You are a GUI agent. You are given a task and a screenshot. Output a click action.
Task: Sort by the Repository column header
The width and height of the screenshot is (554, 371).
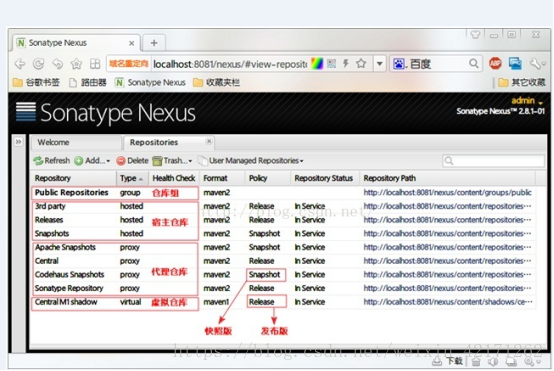[74, 178]
